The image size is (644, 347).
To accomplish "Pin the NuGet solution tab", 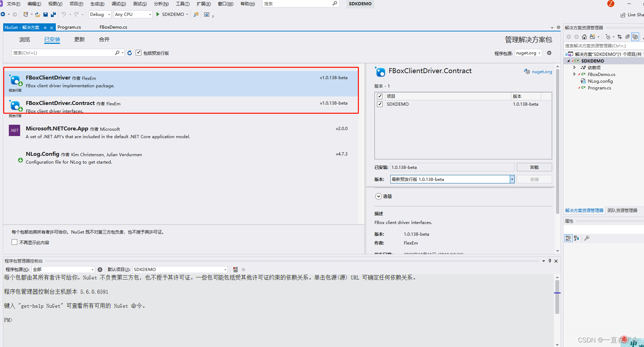I will [45, 28].
